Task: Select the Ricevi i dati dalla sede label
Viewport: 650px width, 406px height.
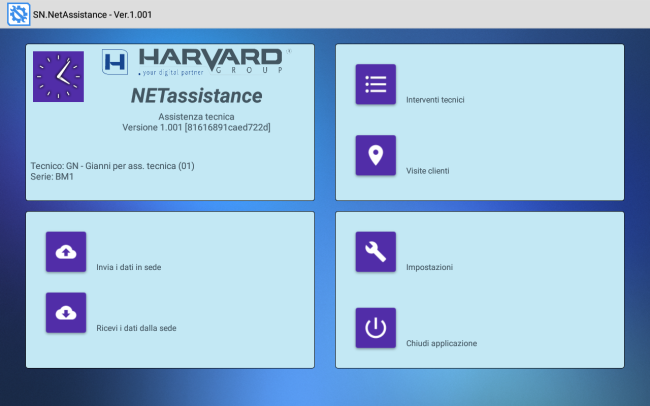Action: coord(136,328)
